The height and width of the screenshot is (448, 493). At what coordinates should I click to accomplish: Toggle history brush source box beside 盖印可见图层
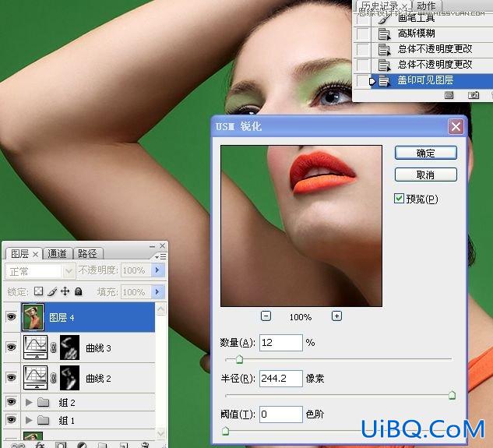362,80
